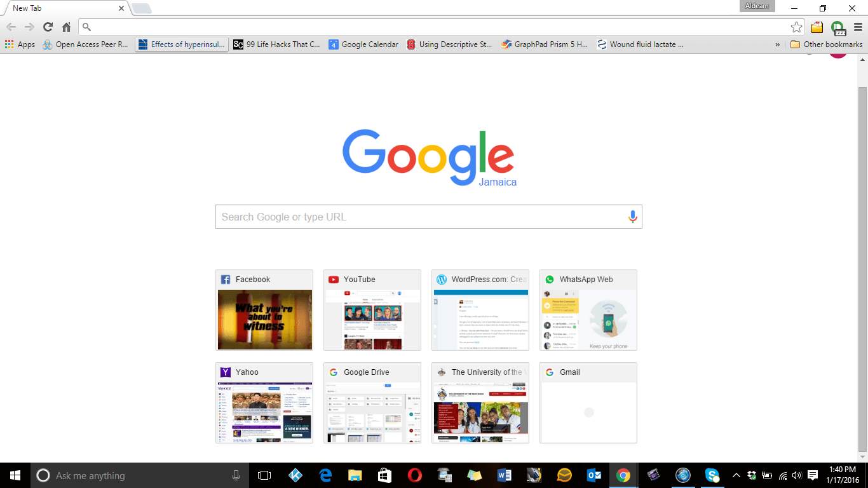Image resolution: width=868 pixels, height=488 pixels.
Task: Open Other bookmarks folder
Action: (x=826, y=44)
